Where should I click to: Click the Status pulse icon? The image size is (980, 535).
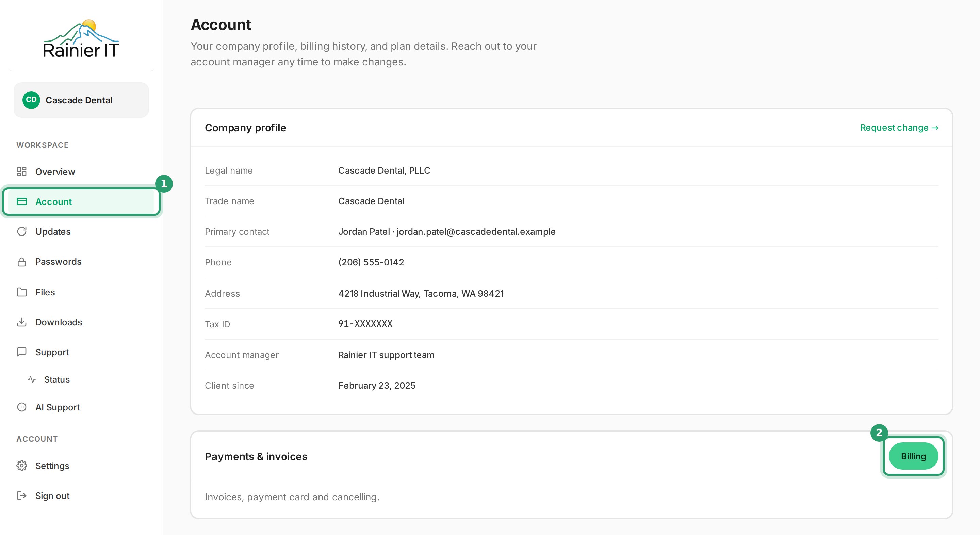(32, 379)
